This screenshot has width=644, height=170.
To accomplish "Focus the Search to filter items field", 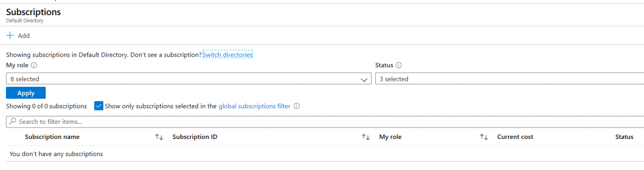I will [325, 121].
